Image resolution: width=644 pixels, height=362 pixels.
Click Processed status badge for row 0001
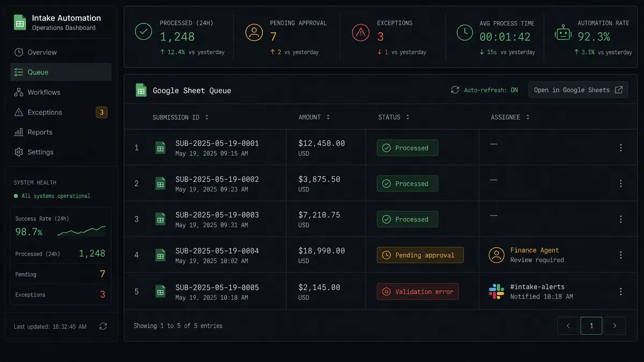point(407,148)
